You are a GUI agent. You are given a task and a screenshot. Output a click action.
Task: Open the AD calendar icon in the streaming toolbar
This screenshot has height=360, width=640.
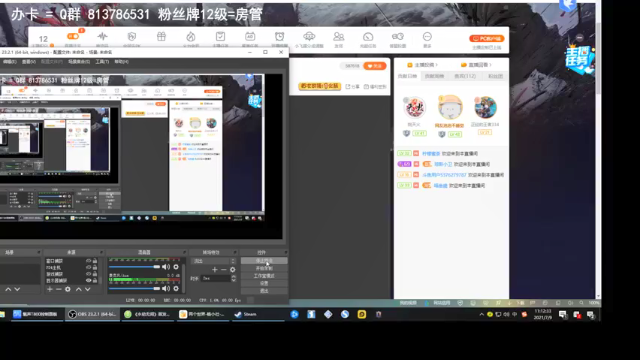(x=250, y=36)
